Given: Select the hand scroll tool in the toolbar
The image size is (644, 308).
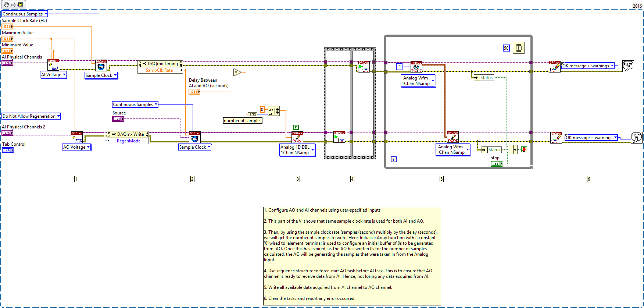Looking at the screenshot, I should coord(6,5).
